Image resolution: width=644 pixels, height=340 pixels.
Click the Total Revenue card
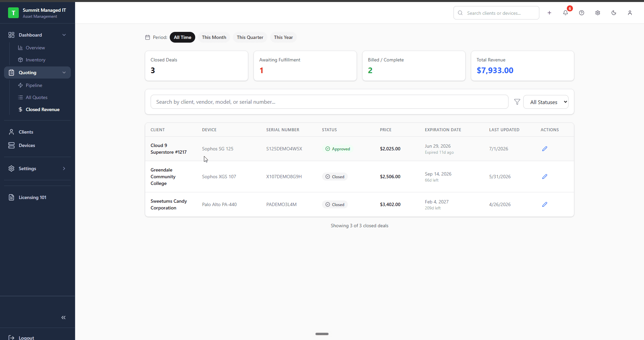[x=523, y=66]
